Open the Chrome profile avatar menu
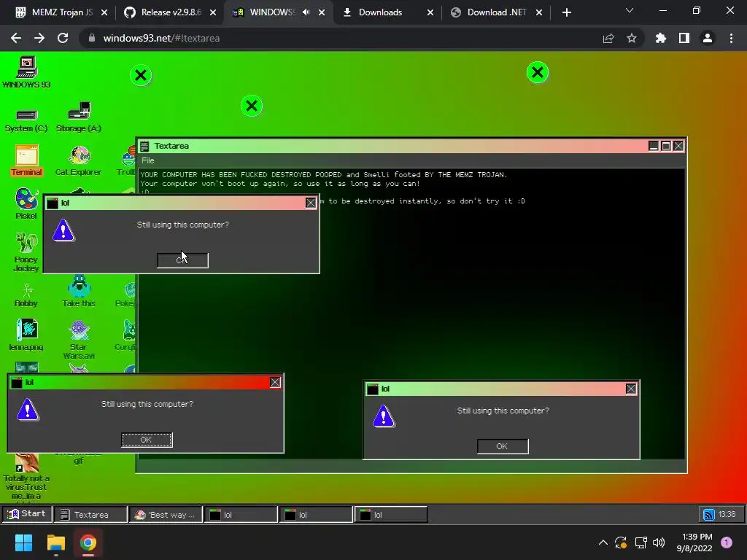Screen dimensions: 747x560 (x=708, y=38)
